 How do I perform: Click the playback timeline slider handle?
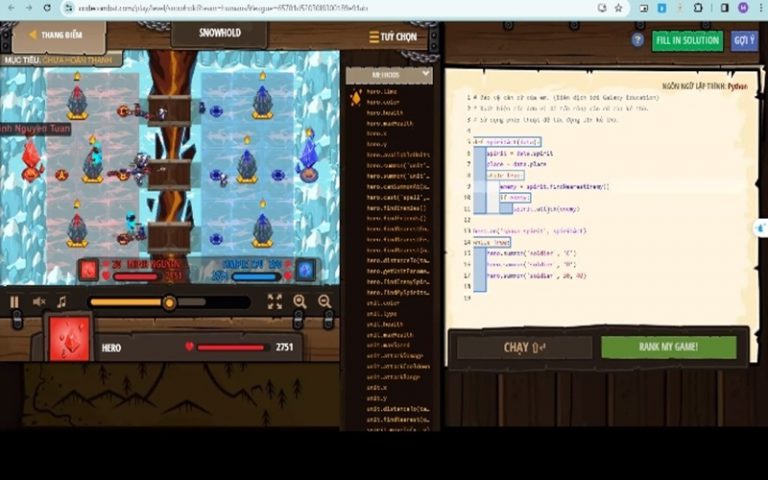(169, 303)
